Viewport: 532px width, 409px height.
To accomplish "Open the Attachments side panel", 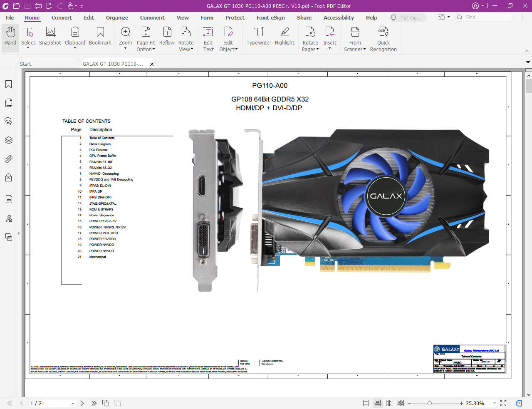I will [x=8, y=159].
